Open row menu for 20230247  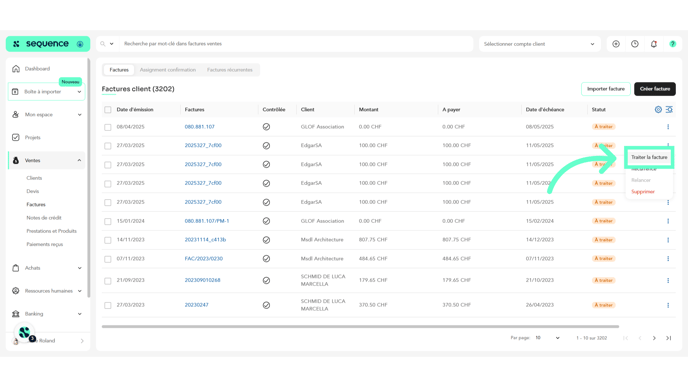pyautogui.click(x=668, y=305)
